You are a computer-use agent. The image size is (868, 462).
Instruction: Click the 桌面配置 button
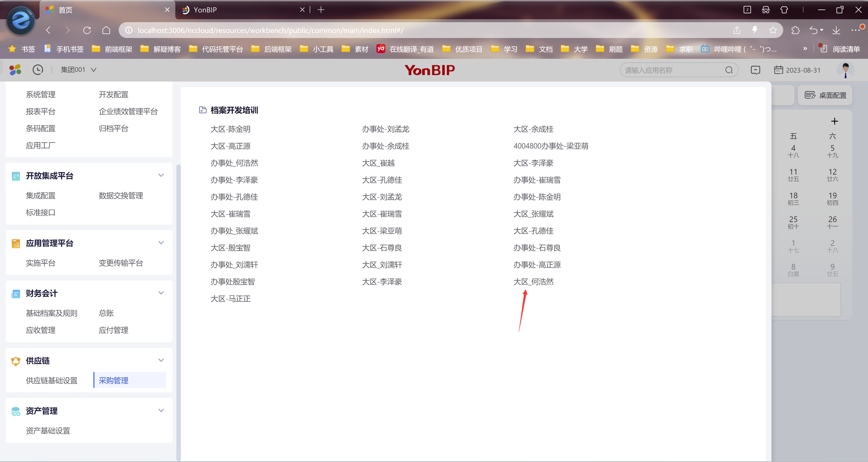point(825,95)
